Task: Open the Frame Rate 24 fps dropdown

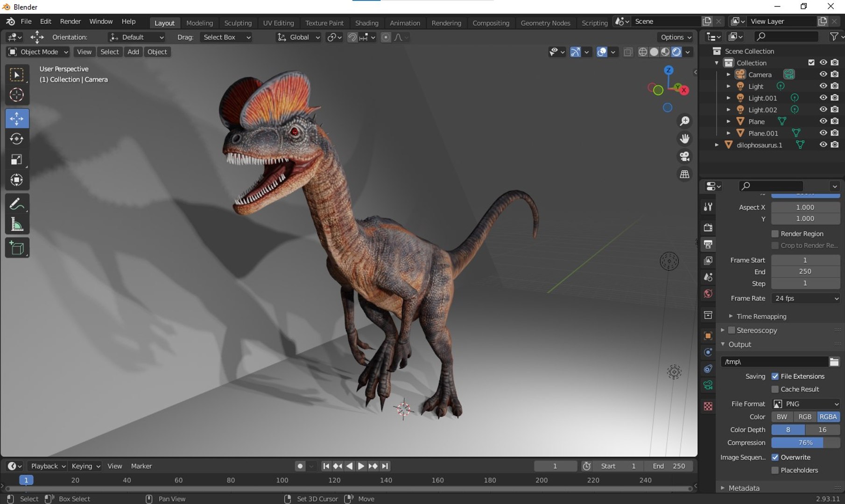Action: point(806,298)
